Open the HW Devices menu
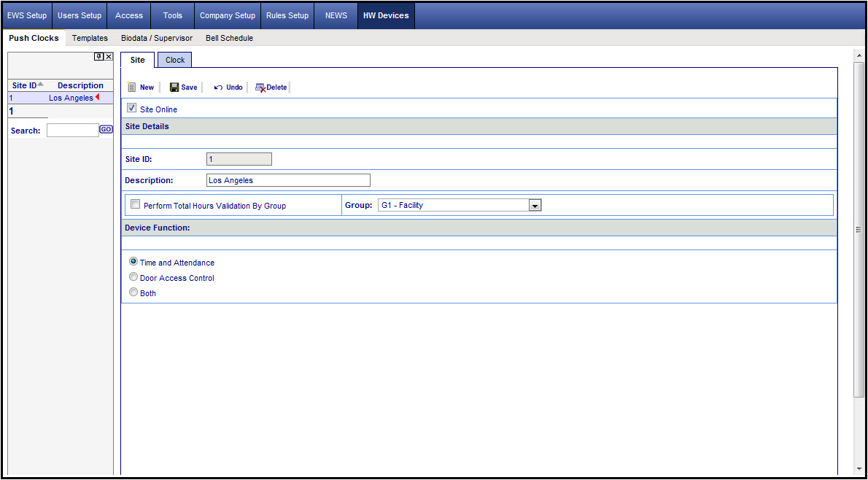868x480 pixels. coord(386,15)
